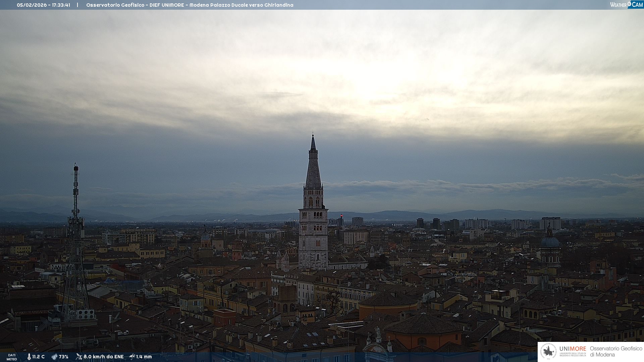Click the rain umbrella precipitation icon
644x362 pixels.
pos(132,357)
